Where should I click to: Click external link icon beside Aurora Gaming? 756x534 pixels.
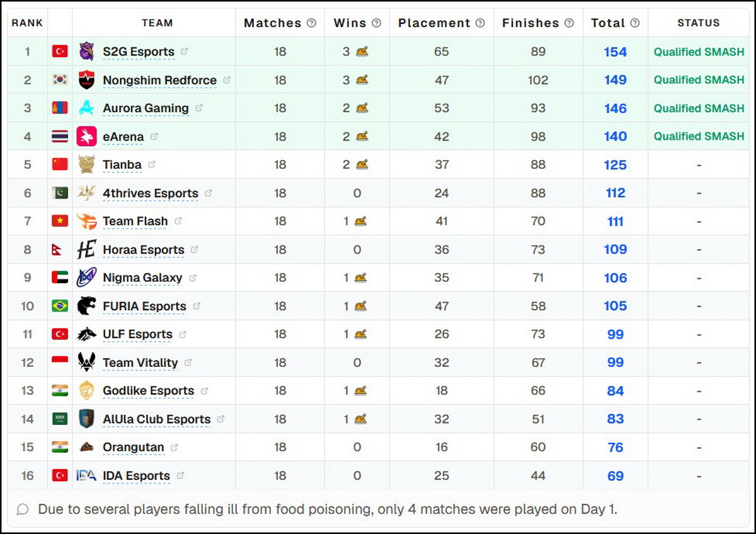198,108
